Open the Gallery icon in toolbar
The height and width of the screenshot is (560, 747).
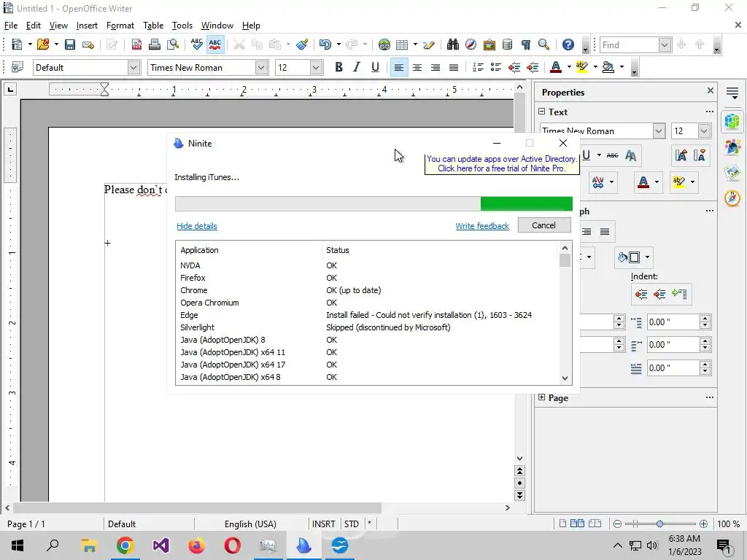[x=489, y=44]
